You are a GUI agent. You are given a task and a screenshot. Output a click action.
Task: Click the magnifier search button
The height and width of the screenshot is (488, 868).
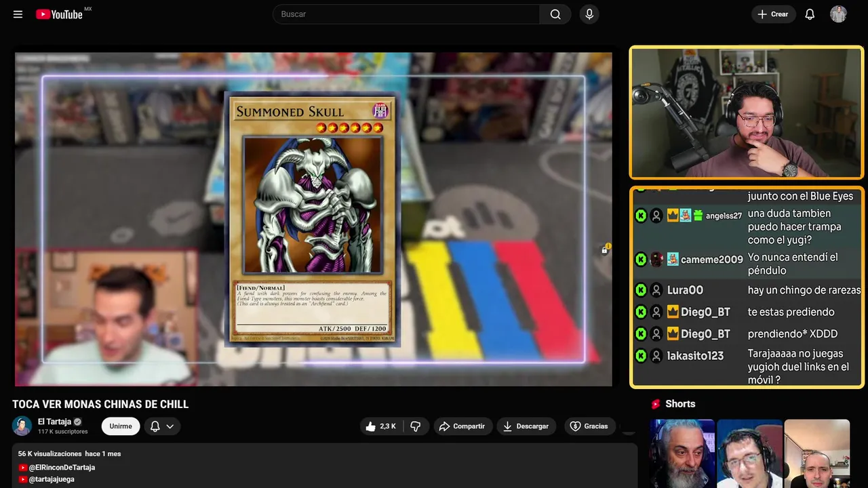(555, 14)
